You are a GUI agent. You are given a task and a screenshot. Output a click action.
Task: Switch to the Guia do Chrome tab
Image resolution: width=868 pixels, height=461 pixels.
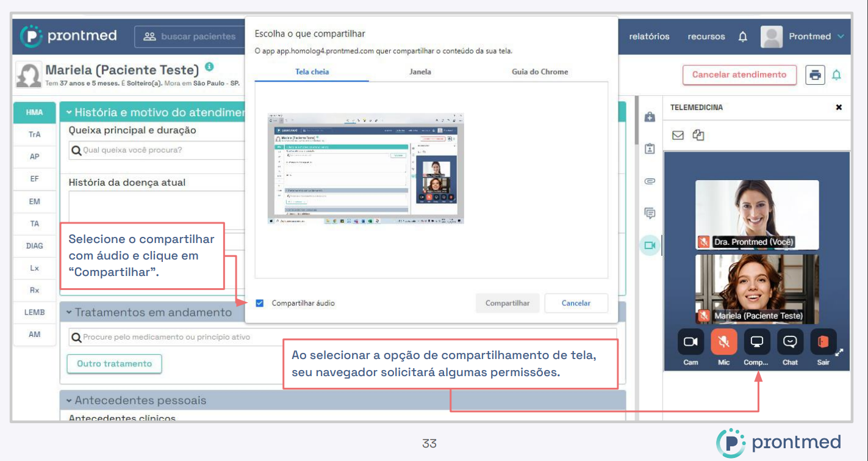[x=539, y=72]
